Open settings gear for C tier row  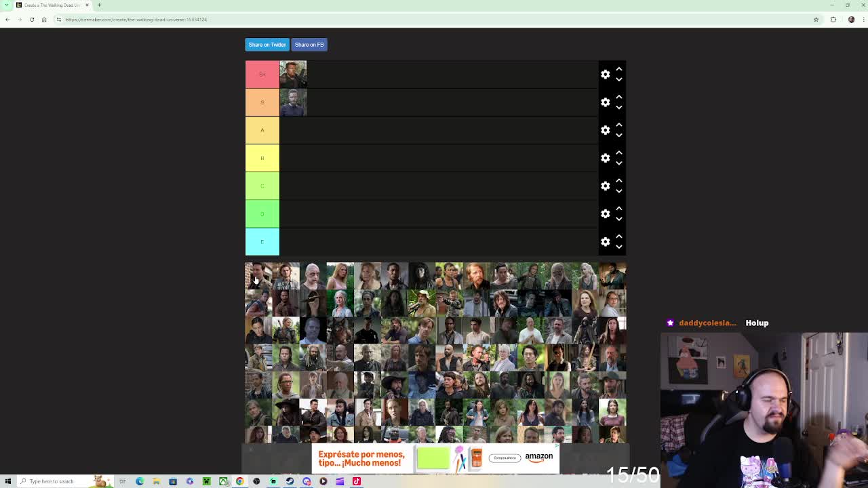tap(605, 186)
